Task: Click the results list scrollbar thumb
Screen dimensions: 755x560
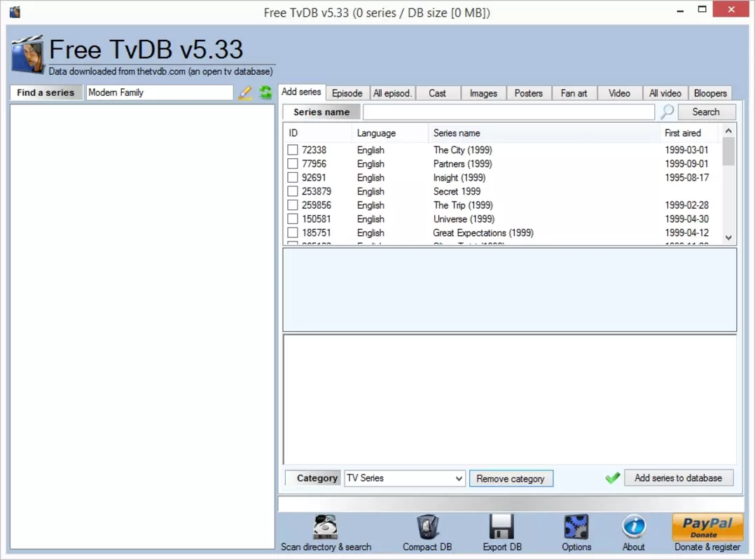Action: pyautogui.click(x=728, y=151)
